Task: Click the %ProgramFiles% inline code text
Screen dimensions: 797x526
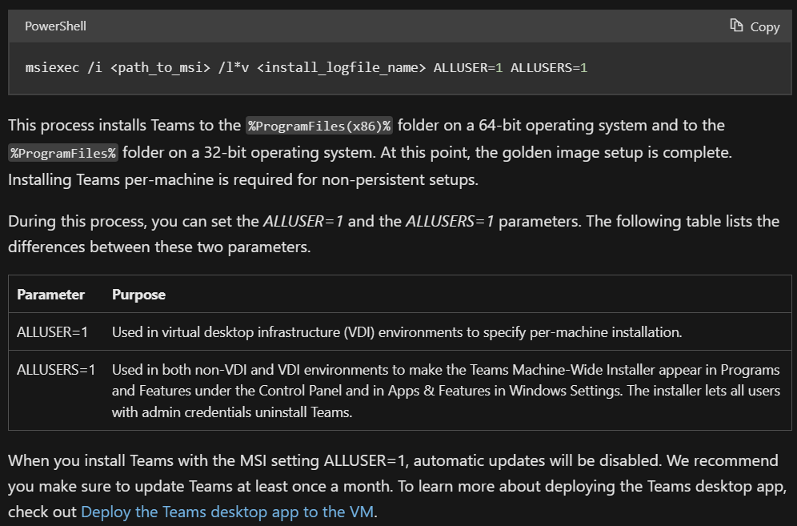Action: (x=63, y=153)
